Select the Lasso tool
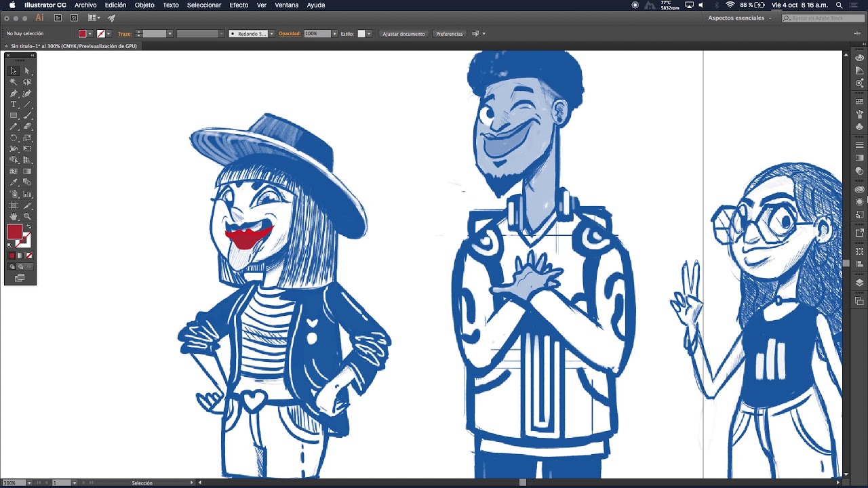868x488 pixels. click(x=27, y=81)
